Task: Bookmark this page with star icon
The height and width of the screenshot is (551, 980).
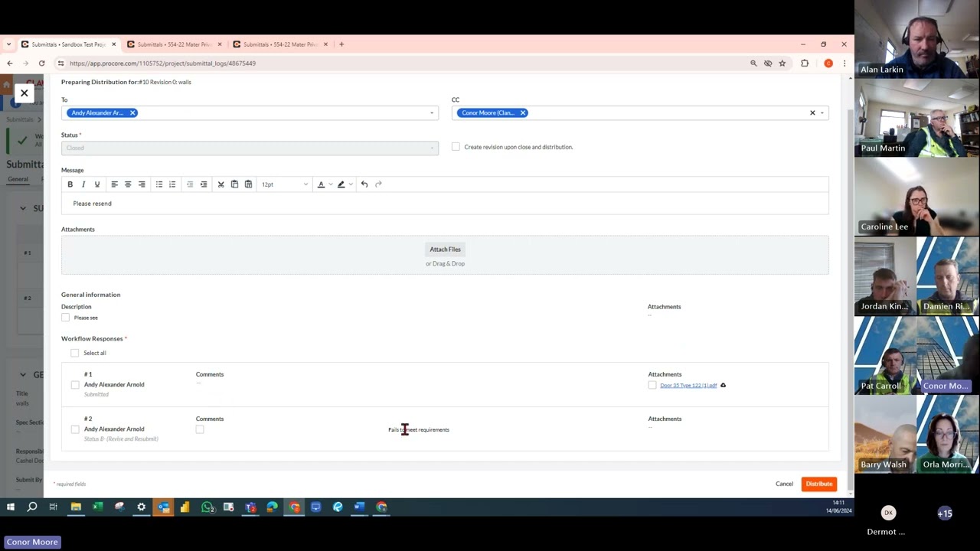Action: point(782,64)
